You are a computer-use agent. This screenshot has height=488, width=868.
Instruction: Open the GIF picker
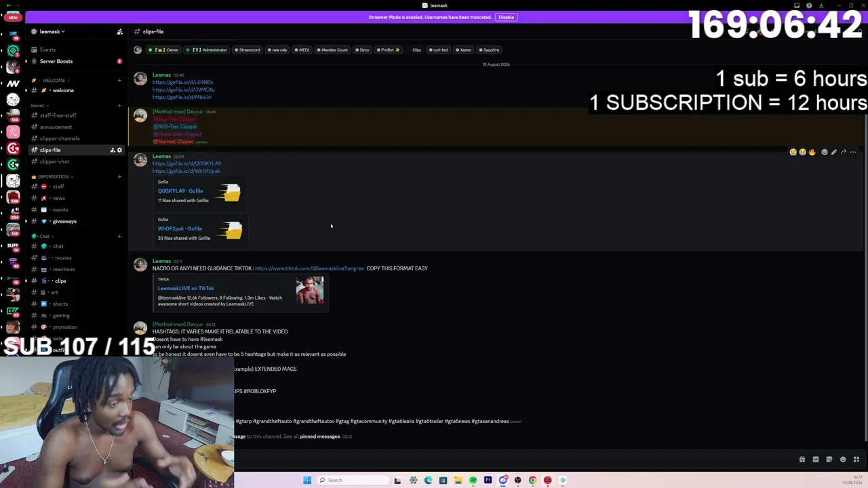click(x=816, y=460)
